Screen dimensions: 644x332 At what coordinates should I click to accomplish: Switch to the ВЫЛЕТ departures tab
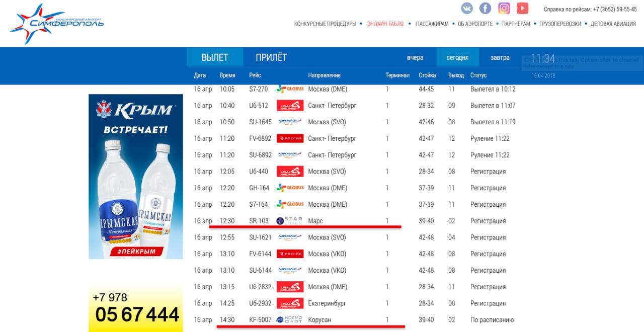(x=215, y=57)
